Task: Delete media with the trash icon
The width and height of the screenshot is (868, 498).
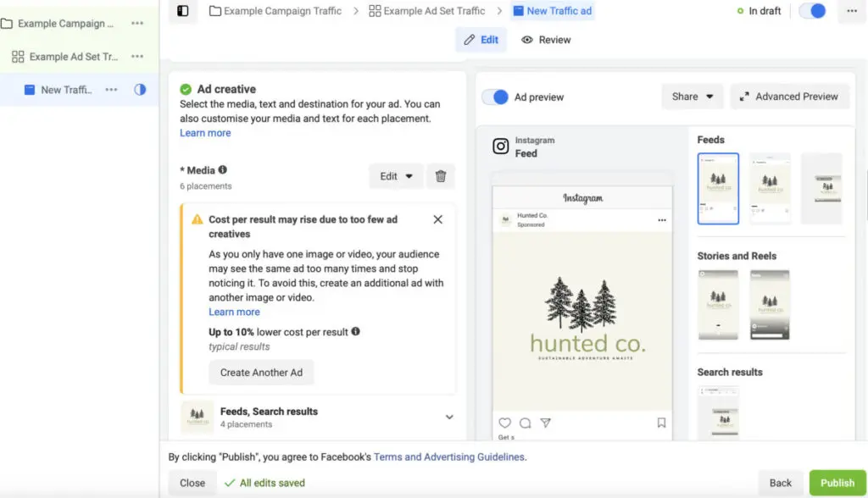Action: click(x=441, y=176)
